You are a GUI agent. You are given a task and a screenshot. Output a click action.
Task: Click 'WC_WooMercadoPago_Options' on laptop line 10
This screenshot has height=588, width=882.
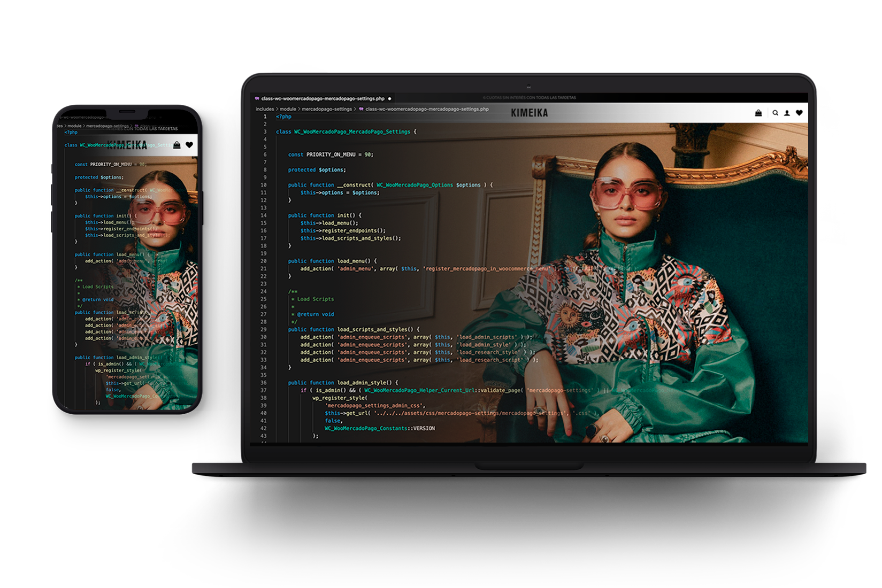click(415, 185)
